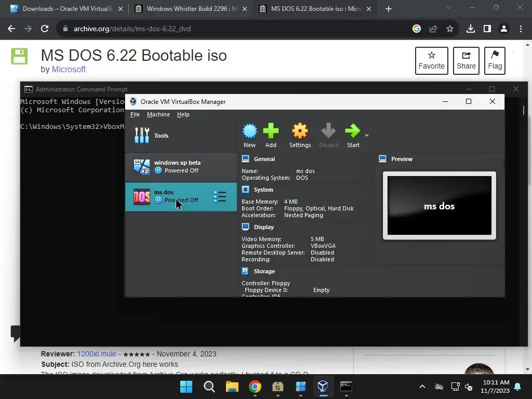Click the browser back arrow
The width and height of the screenshot is (532, 399).
click(11, 29)
